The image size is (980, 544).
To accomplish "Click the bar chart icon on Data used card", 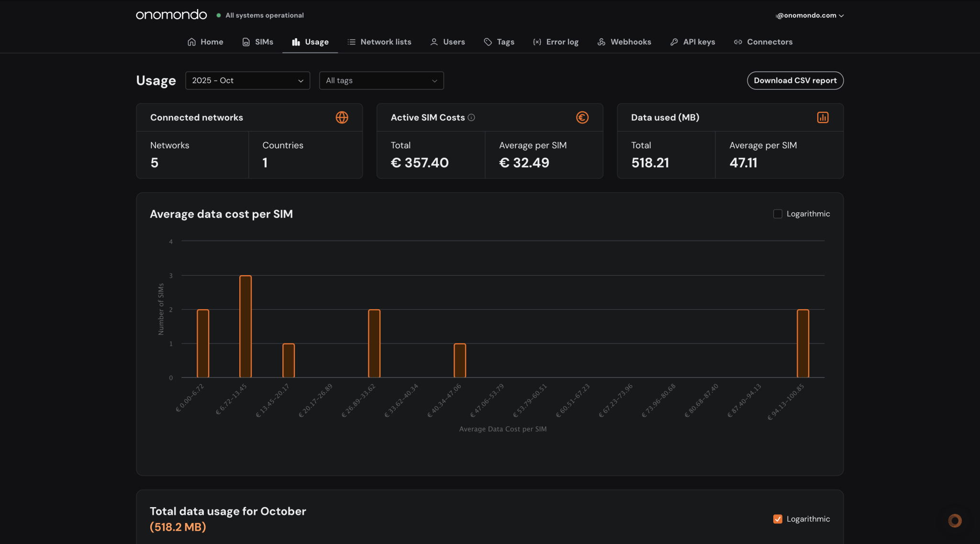I will tap(822, 117).
